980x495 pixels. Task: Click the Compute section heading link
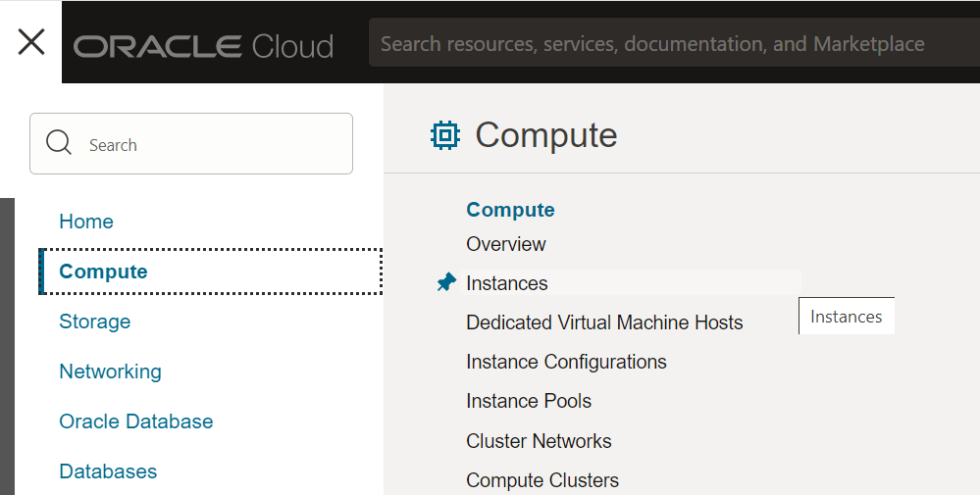510,210
